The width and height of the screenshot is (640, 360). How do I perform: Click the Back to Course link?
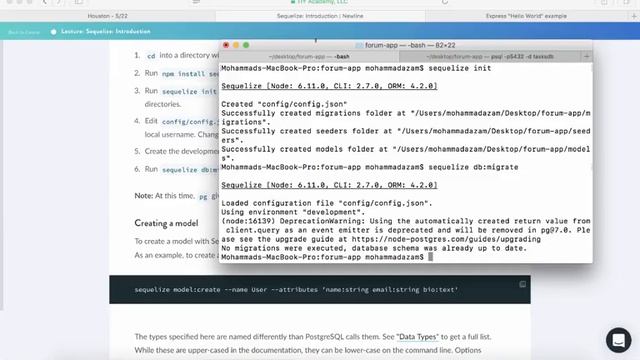24,32
